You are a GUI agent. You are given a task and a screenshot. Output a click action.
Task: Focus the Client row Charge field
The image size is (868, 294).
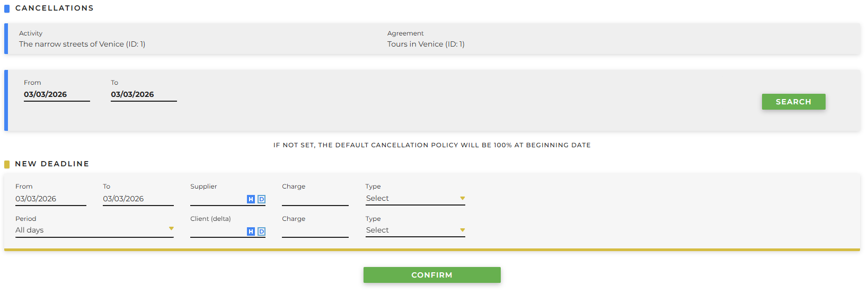[x=315, y=231]
